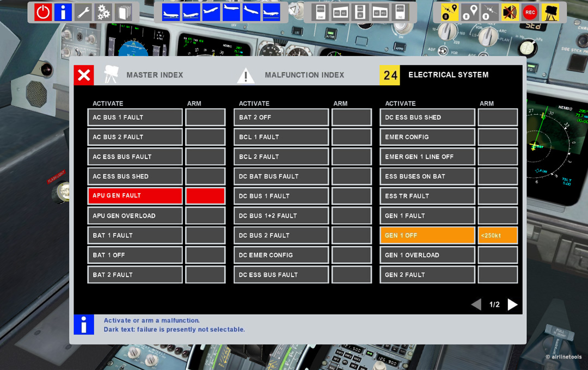Deactivate the GEN 1 OFF malfunction
The height and width of the screenshot is (370, 588).
point(427,235)
